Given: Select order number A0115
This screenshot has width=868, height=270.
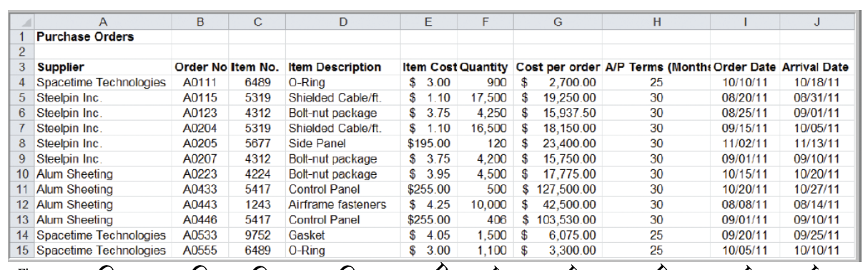Looking at the screenshot, I should pyautogui.click(x=201, y=97).
